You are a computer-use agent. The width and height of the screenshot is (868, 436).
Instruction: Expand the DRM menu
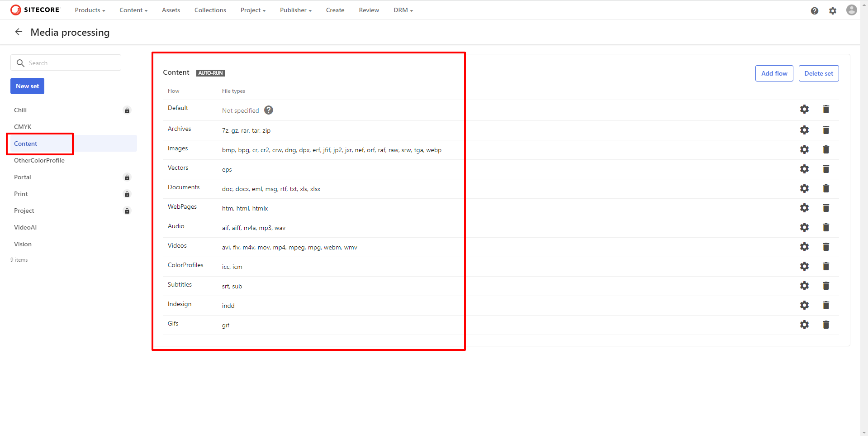click(403, 10)
